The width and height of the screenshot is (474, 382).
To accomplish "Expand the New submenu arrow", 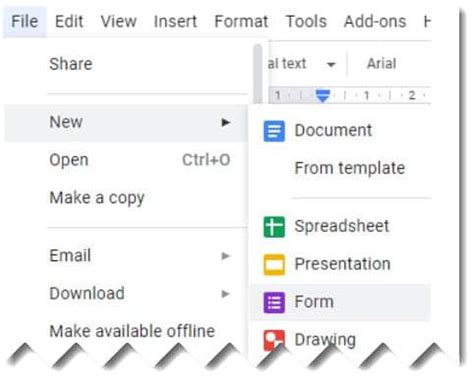I will (226, 123).
